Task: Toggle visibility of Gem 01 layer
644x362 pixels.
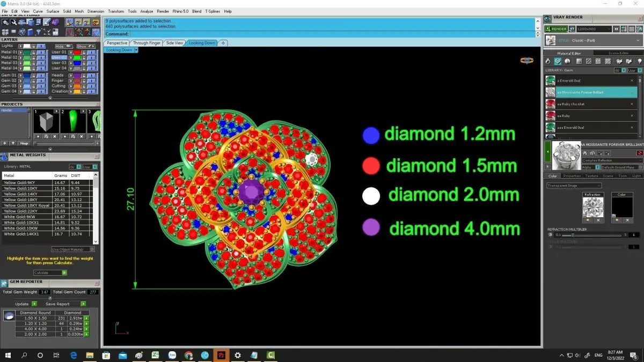Action: coord(41,76)
